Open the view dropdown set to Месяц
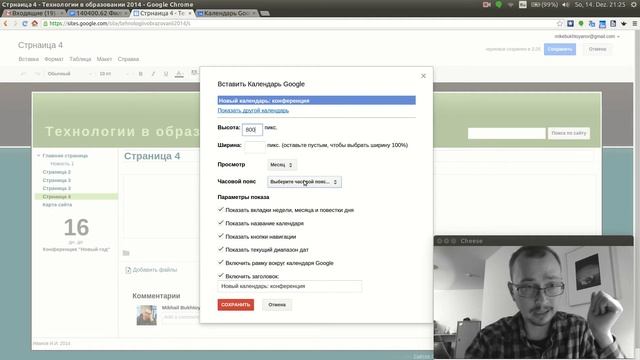The width and height of the screenshot is (640, 360). point(282,165)
